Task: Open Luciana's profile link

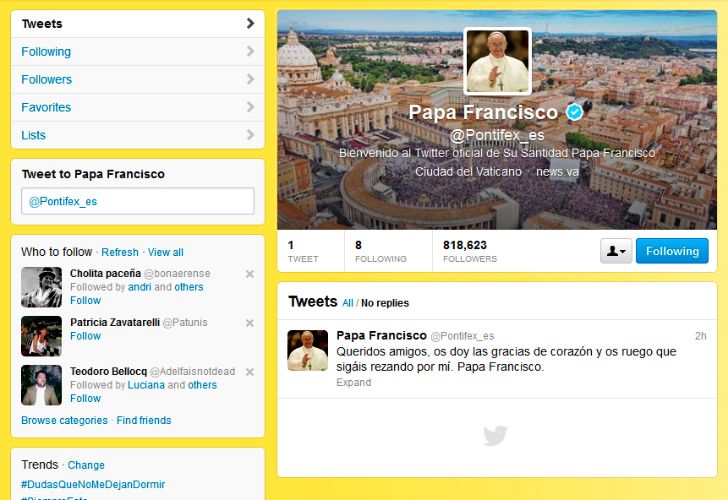Action: pos(146,385)
